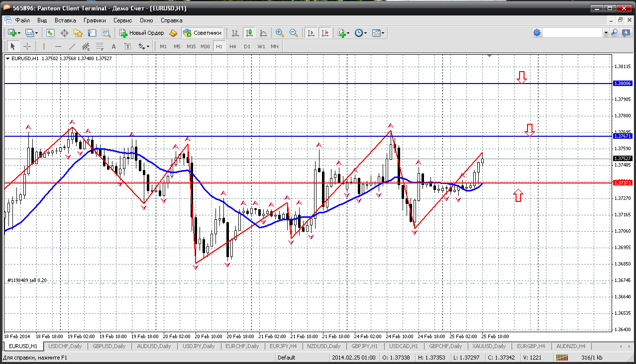Open the Market Watch window icon
The height and width of the screenshot is (364, 636).
tap(50, 33)
